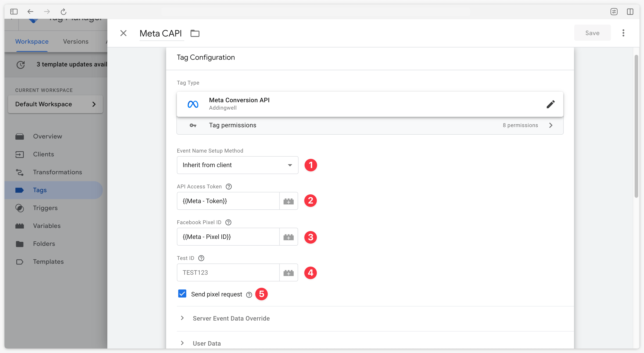The height and width of the screenshot is (353, 644).
Task: Close the Meta CAPI tag editor
Action: pos(123,33)
